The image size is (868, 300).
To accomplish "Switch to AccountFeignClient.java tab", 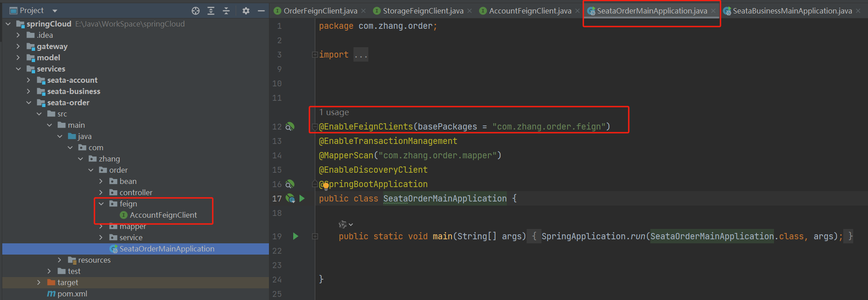I will (530, 11).
